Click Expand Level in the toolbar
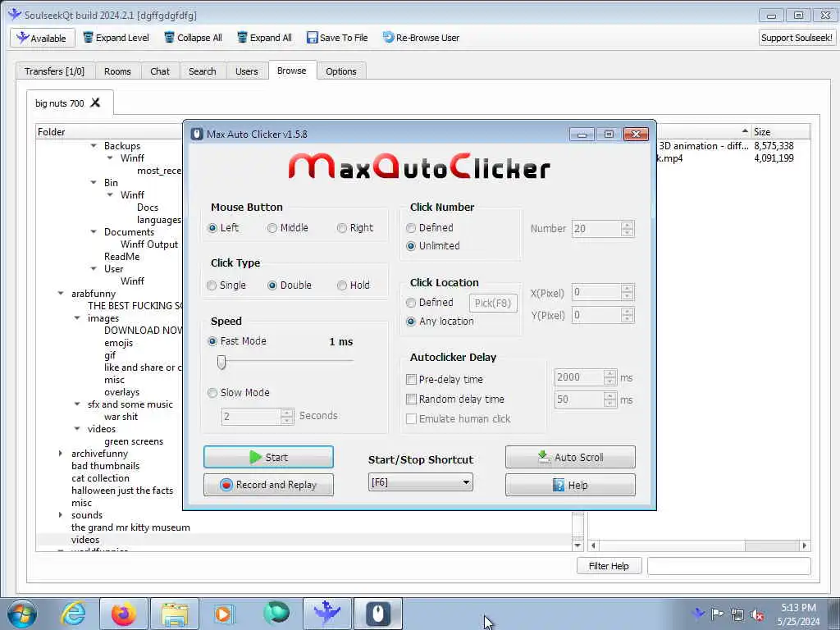Image resolution: width=840 pixels, height=630 pixels. tap(116, 38)
